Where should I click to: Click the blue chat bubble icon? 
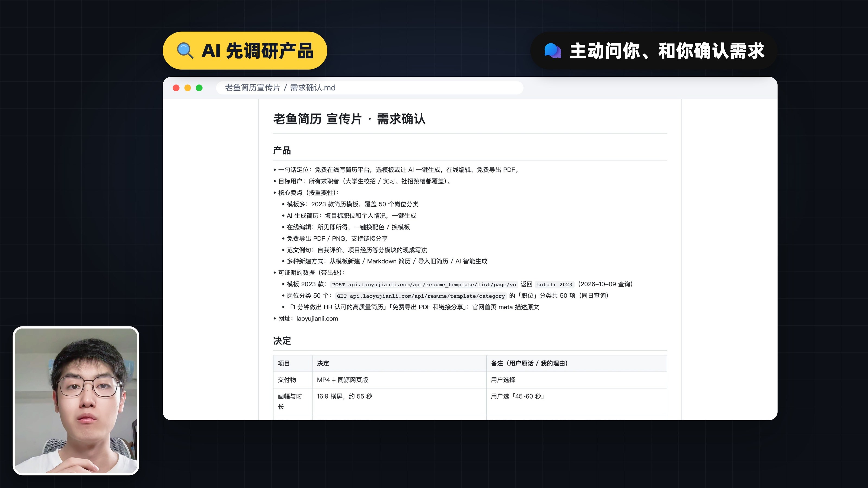click(x=553, y=51)
